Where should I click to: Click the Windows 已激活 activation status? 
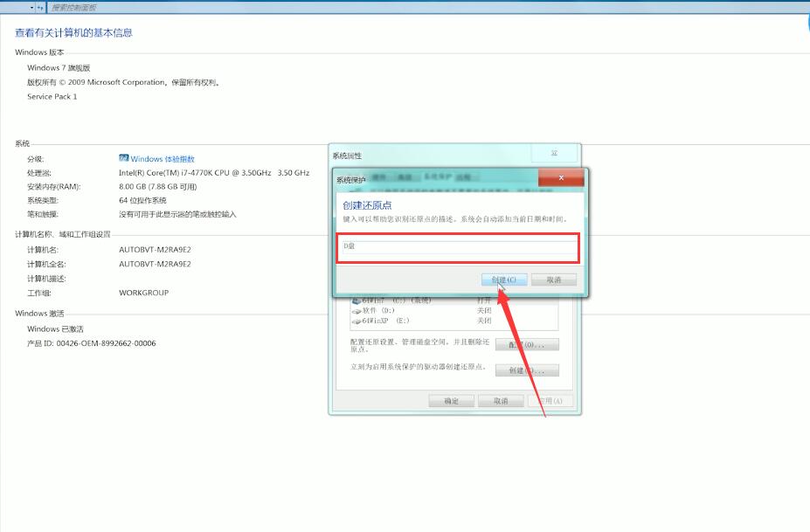click(x=55, y=328)
